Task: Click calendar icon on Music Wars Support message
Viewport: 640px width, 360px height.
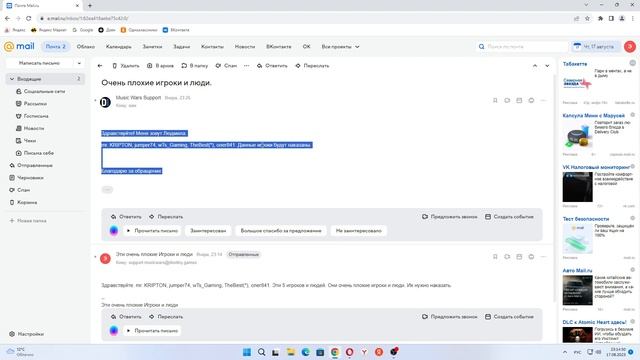Action: pos(519,100)
